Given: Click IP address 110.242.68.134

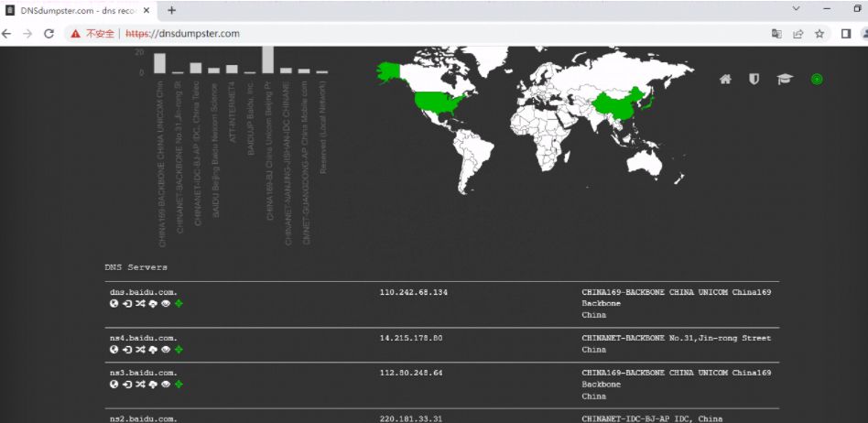Looking at the screenshot, I should point(414,292).
